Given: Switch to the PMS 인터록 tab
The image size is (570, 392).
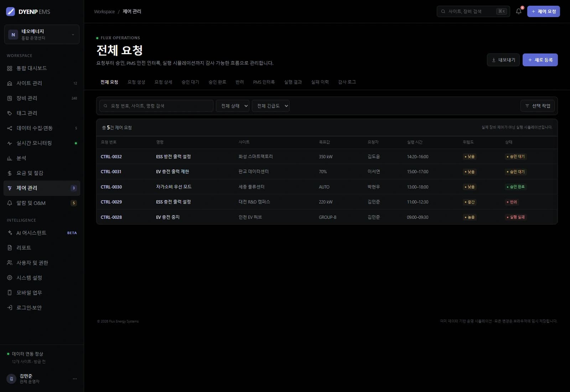Looking at the screenshot, I should [264, 82].
